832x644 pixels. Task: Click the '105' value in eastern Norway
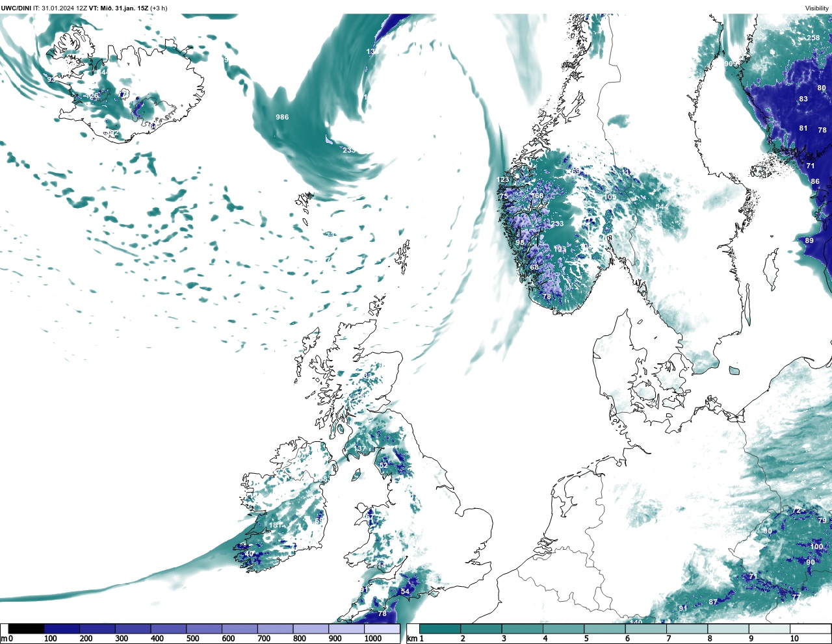(610, 197)
